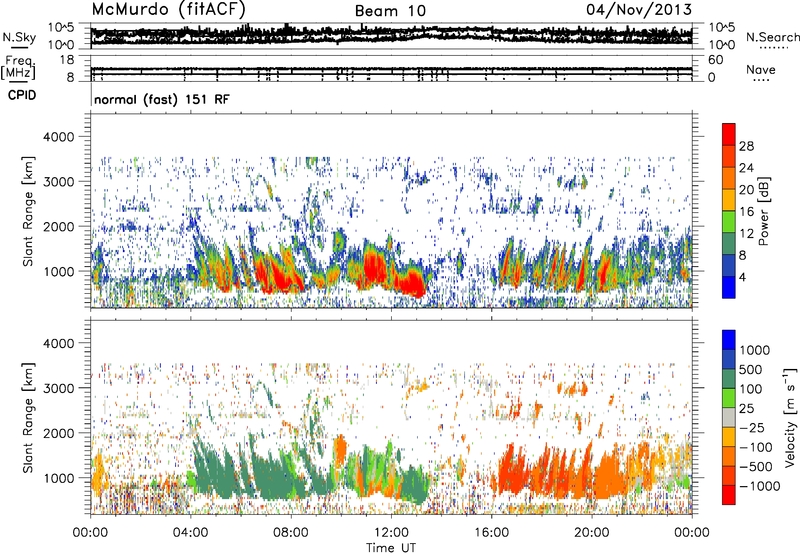
Task: Click the 12:00 time tick label
Action: [391, 533]
